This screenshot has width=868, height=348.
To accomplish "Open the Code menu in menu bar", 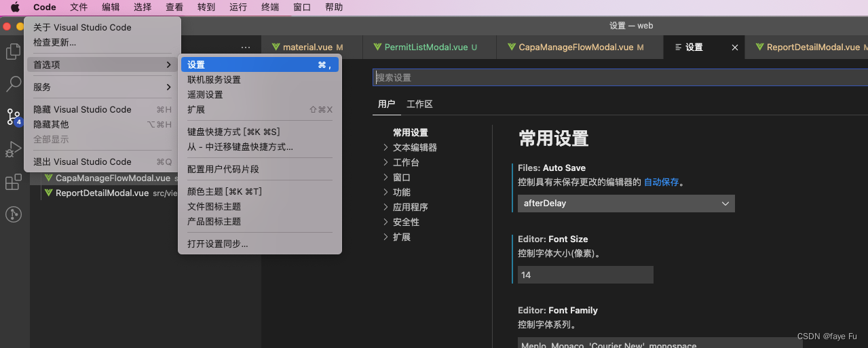I will 45,7.
